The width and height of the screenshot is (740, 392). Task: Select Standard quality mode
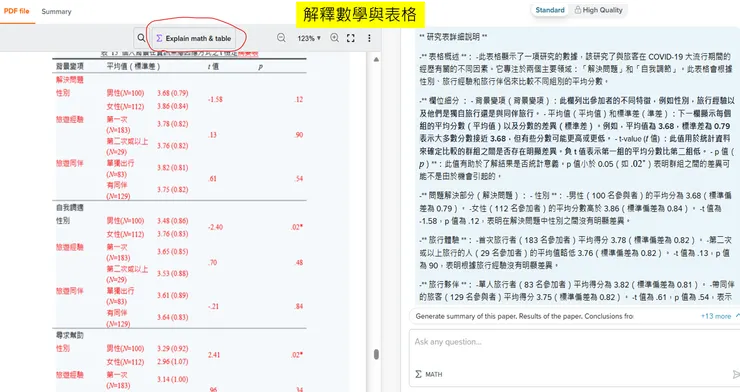click(x=550, y=10)
